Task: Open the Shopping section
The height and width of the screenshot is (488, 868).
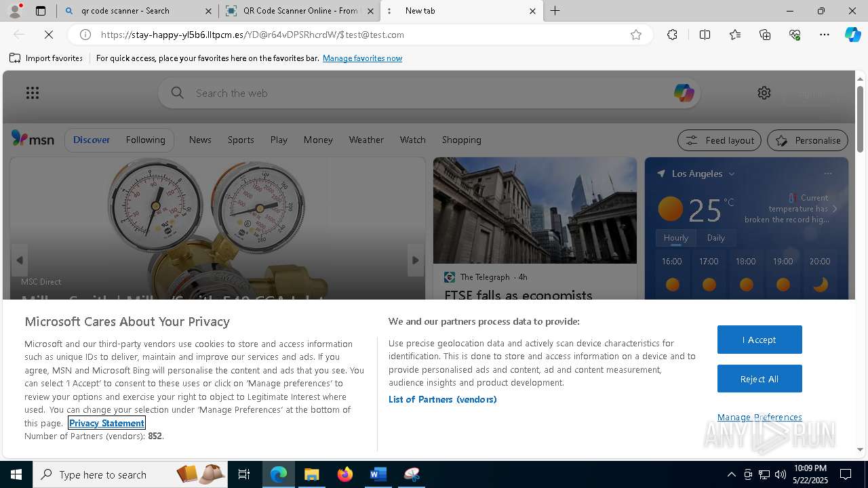Action: click(x=461, y=140)
